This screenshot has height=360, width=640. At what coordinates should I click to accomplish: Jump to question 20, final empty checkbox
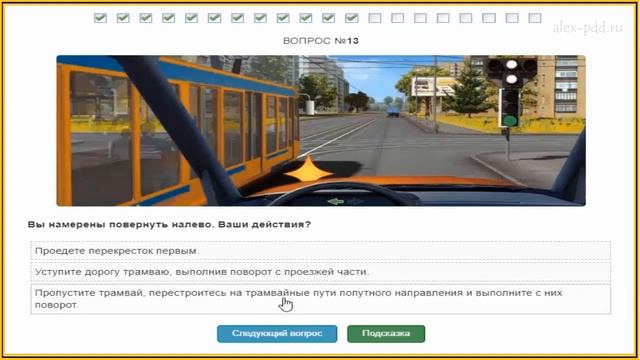pos(535,18)
